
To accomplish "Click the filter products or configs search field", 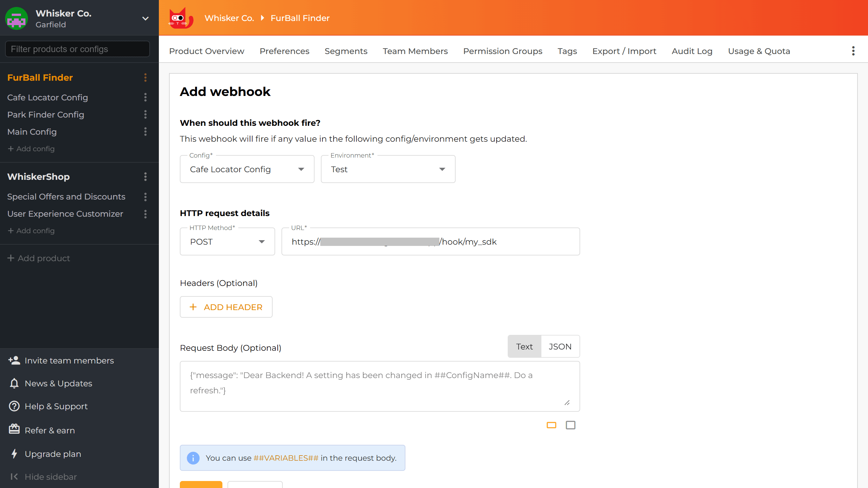I will coord(77,49).
